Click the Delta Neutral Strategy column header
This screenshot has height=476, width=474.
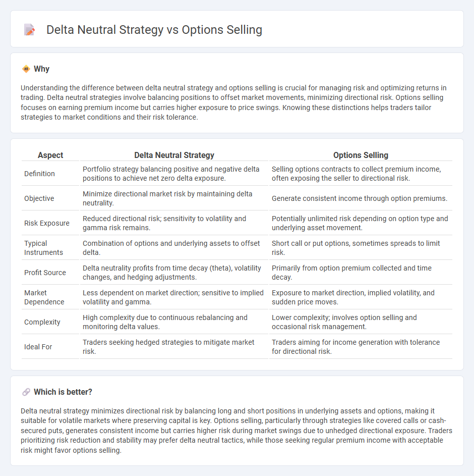coord(174,155)
